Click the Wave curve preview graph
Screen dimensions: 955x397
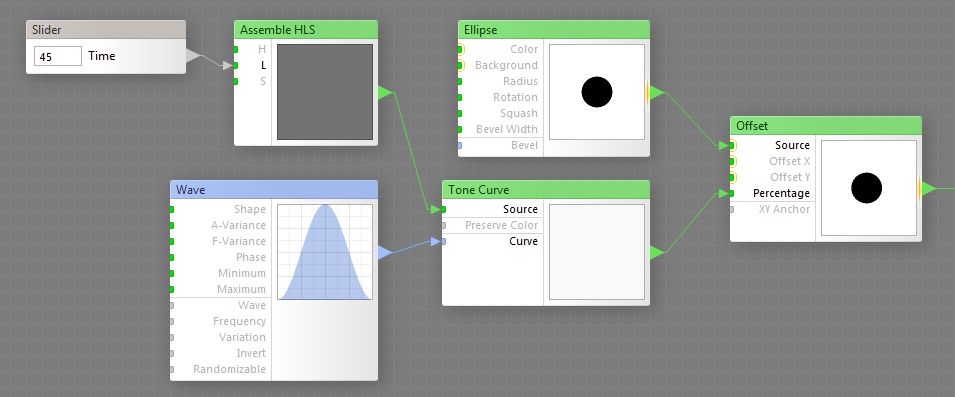[325, 252]
